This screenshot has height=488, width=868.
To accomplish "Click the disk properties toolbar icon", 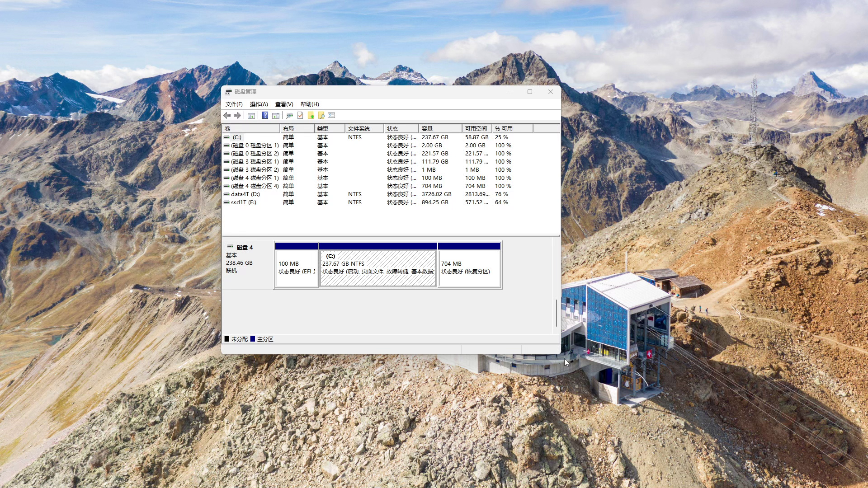I will [289, 115].
